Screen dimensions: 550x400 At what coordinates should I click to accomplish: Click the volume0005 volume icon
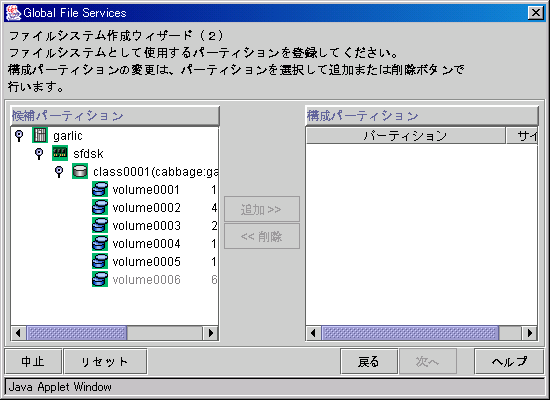[100, 261]
